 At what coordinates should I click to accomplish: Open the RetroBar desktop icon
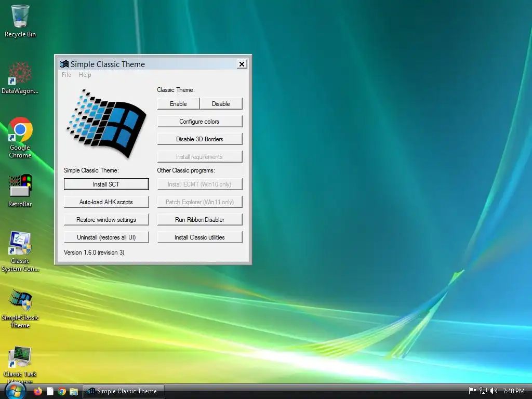[20, 190]
